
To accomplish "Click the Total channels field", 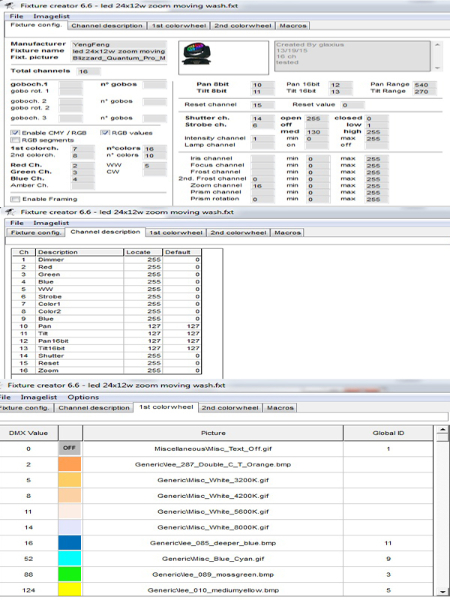I will pos(88,71).
